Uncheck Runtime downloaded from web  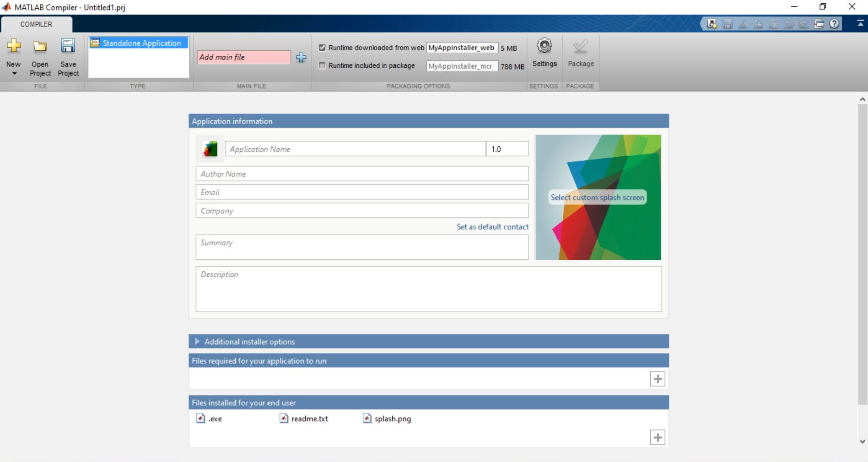(322, 48)
